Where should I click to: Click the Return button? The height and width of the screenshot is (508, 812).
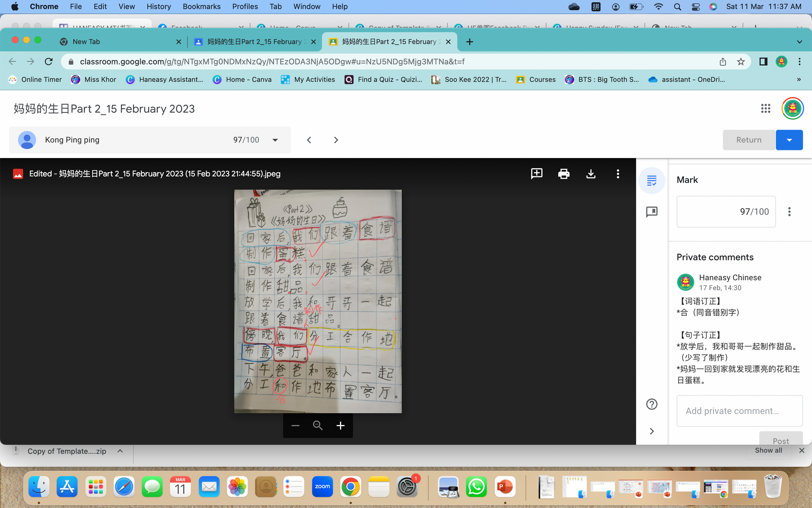(x=748, y=140)
